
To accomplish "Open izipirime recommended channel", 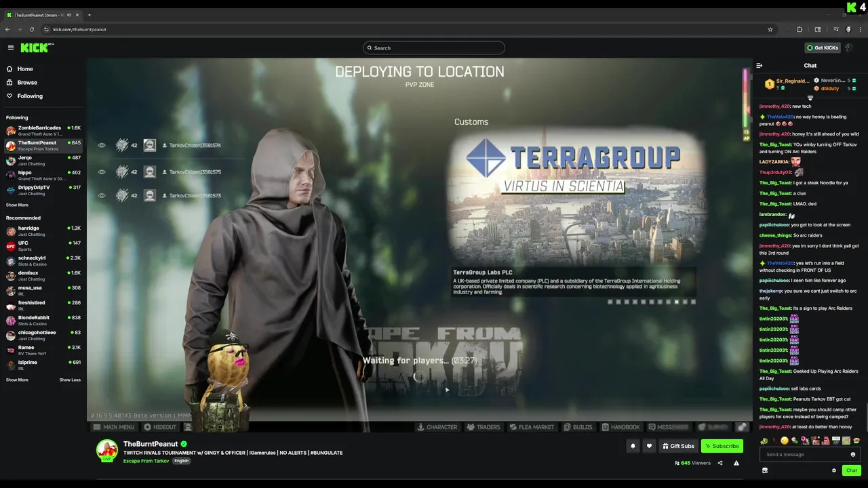I will coord(43,365).
